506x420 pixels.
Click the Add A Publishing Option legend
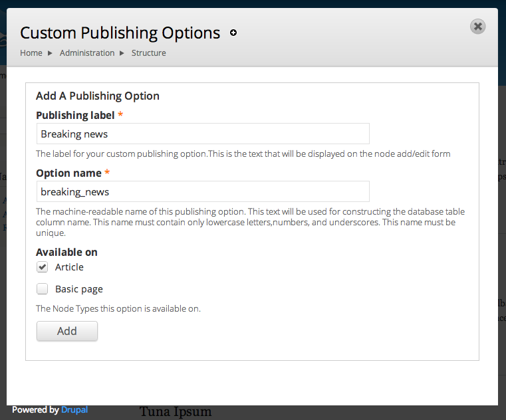point(98,96)
